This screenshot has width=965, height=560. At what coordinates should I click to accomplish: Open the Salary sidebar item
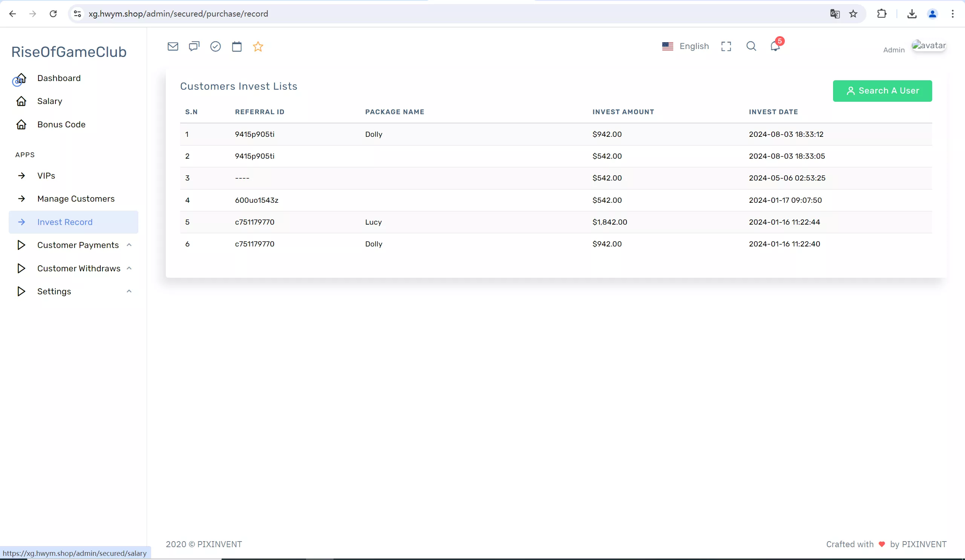point(49,101)
